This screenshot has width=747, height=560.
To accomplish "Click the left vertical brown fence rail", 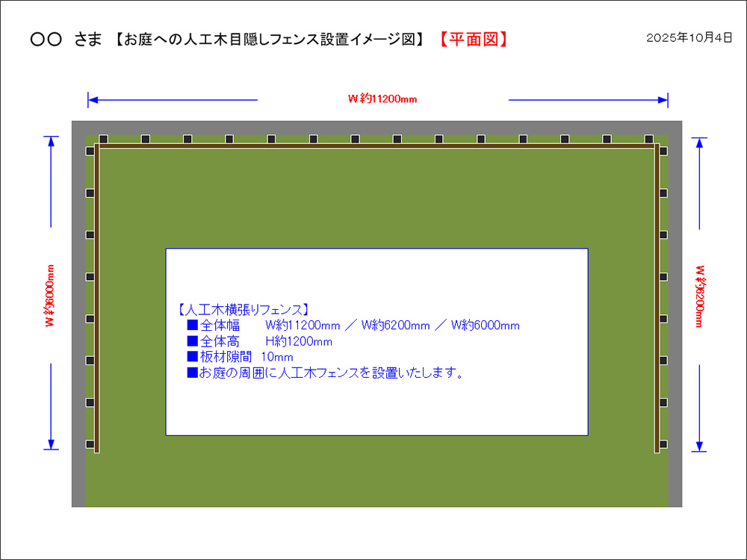I will (97, 298).
